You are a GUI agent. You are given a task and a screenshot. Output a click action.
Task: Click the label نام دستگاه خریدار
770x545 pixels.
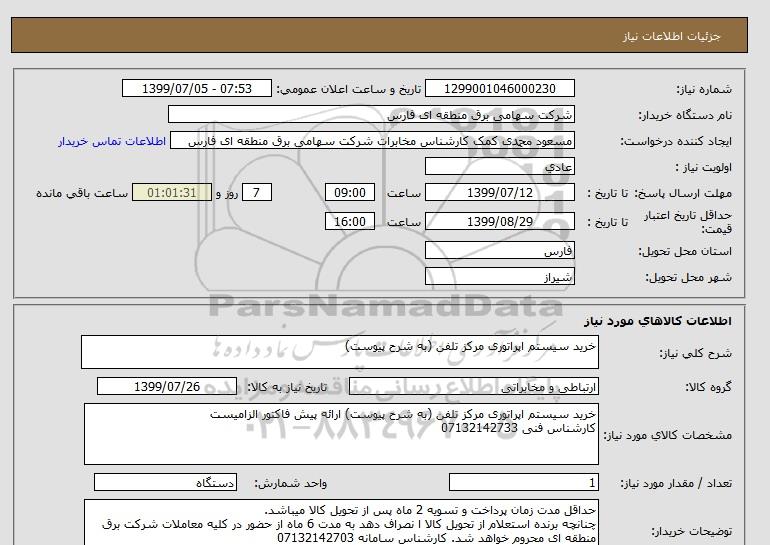point(685,115)
